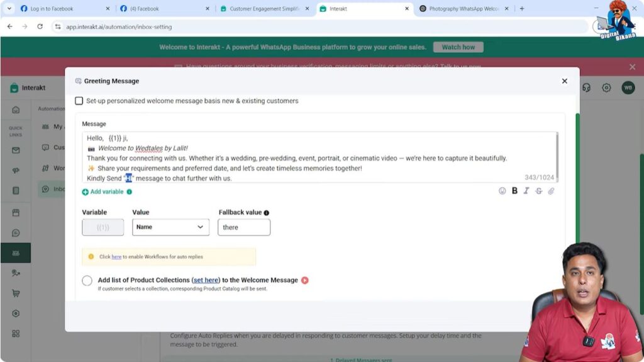Screen dimensions: 644x362
Task: Click the Add variable info icon
Action: coord(130,191)
